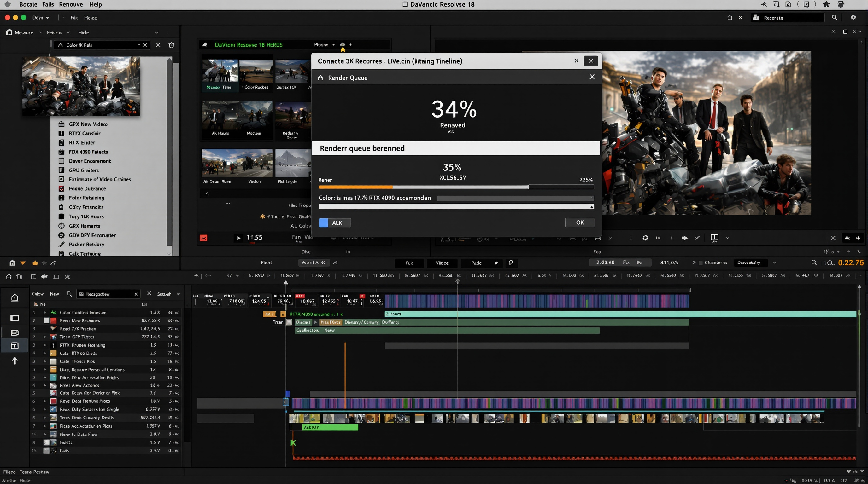868x484 pixels.
Task: Click OK in the Render Queue dialog
Action: 580,222
